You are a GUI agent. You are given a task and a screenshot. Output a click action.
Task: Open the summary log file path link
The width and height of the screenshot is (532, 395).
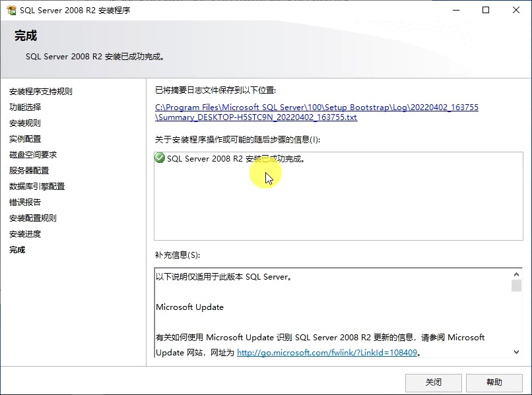tap(316, 112)
